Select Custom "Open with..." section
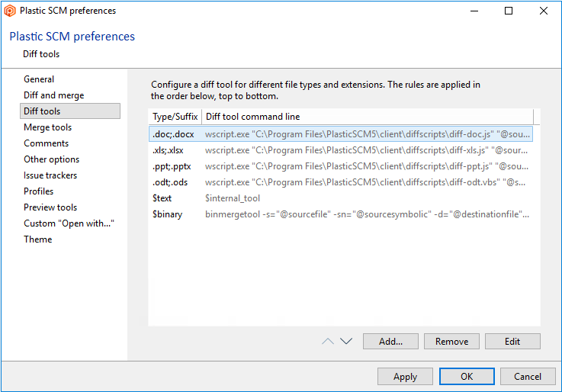This screenshot has width=562, height=392. pos(69,223)
